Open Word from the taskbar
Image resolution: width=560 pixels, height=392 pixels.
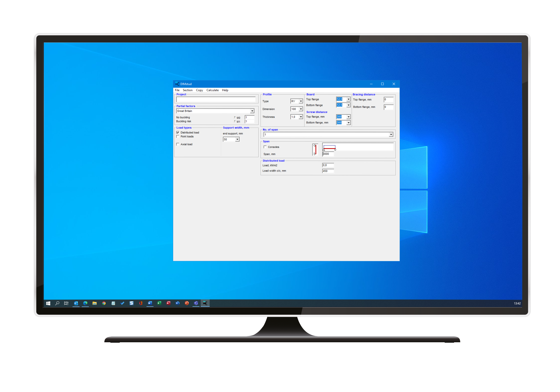tap(150, 303)
